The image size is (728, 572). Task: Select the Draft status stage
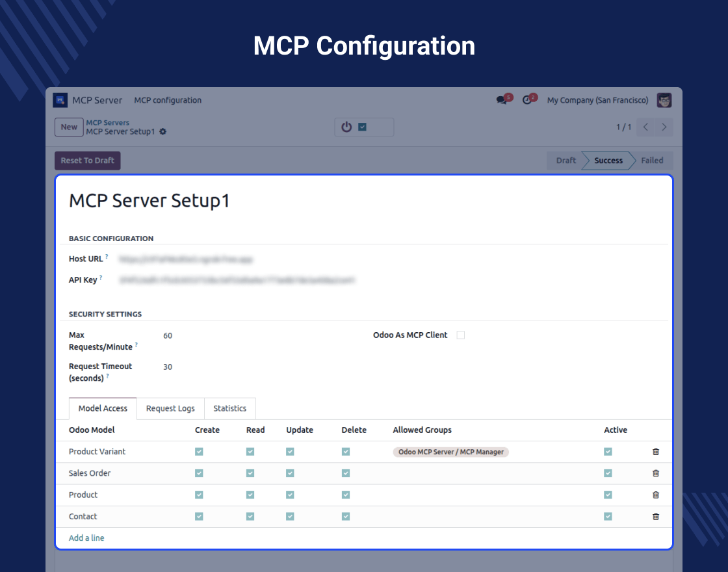coord(565,161)
